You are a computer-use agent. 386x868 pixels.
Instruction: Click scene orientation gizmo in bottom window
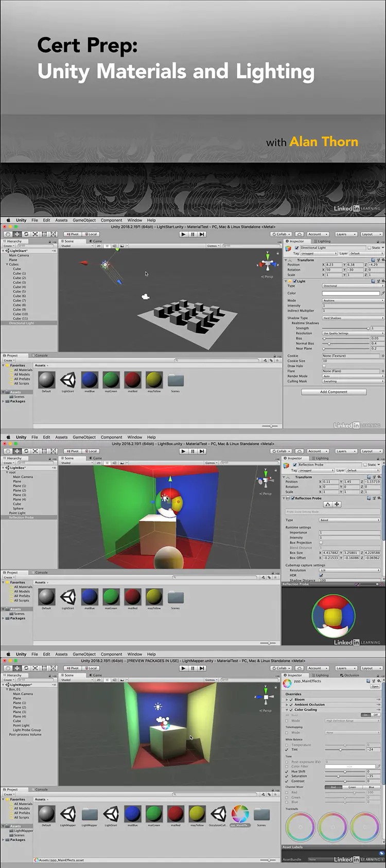point(266,698)
